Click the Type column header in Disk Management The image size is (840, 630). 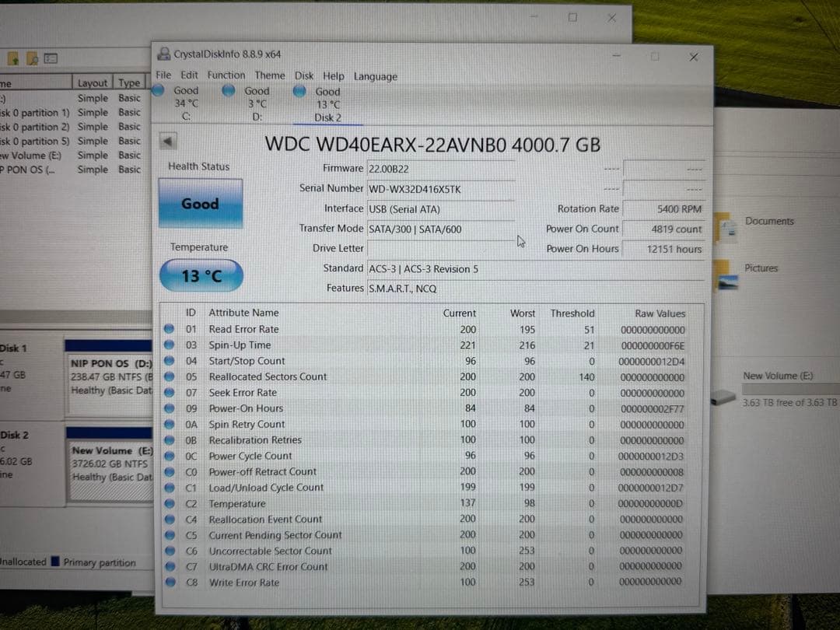click(129, 83)
